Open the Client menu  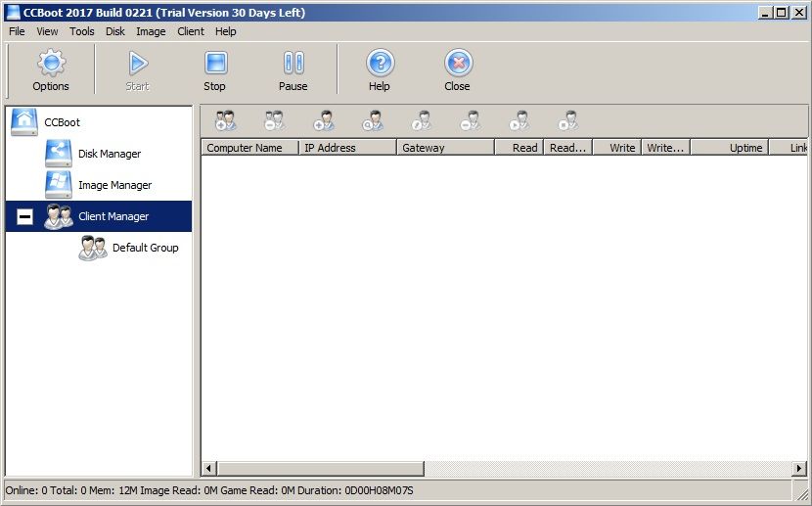click(191, 31)
